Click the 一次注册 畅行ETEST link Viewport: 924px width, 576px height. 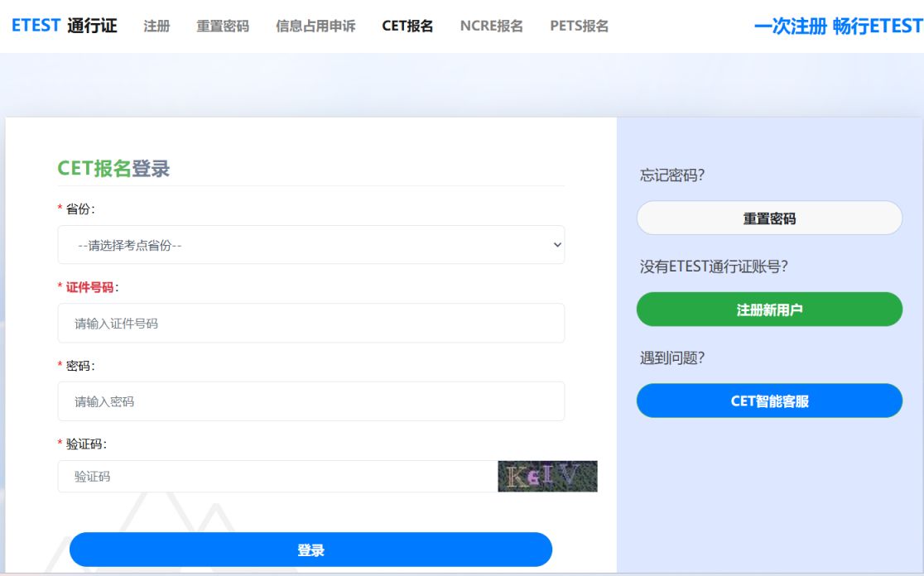point(839,26)
